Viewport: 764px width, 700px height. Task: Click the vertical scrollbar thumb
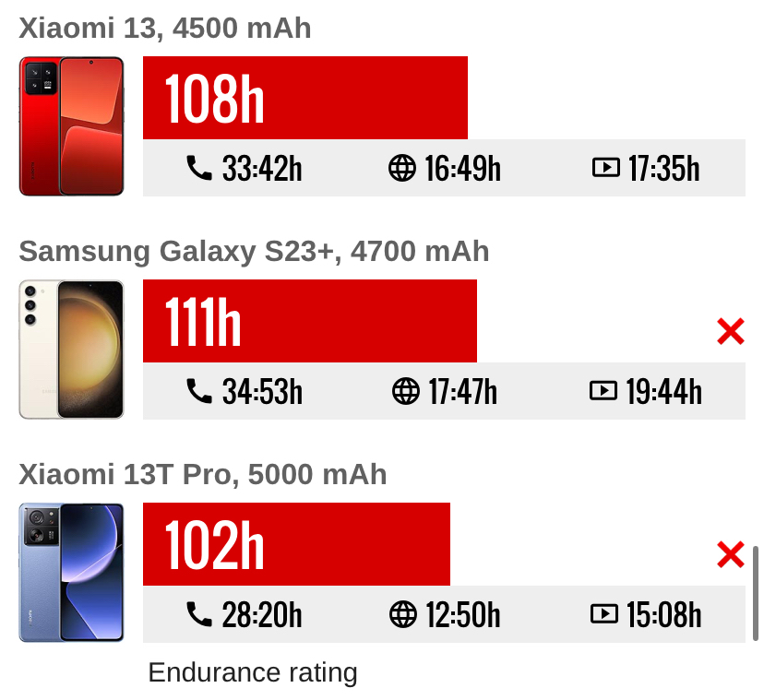(x=755, y=593)
